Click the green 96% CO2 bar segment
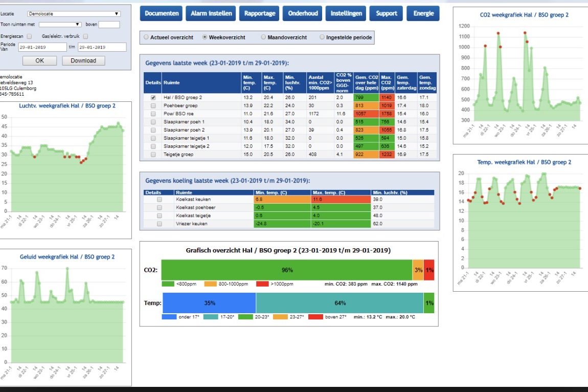The height and width of the screenshot is (392, 588). 286,270
